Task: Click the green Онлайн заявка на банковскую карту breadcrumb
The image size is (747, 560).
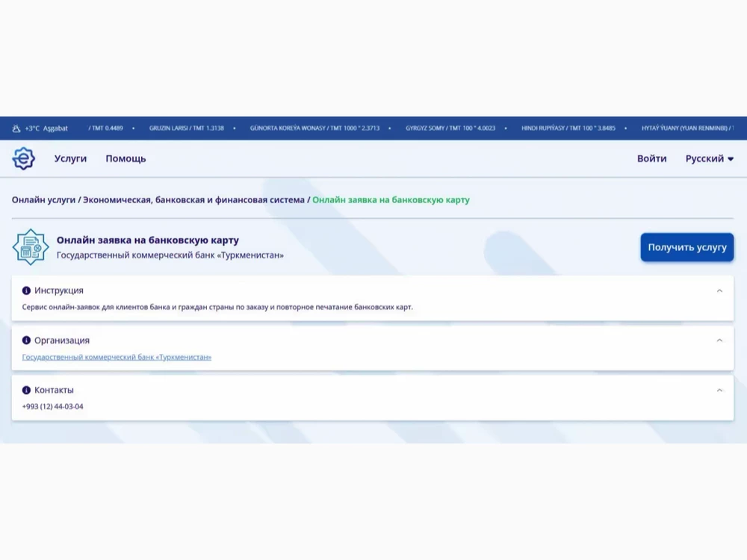Action: point(391,200)
